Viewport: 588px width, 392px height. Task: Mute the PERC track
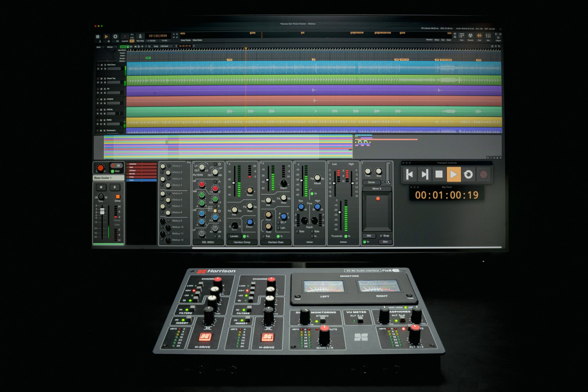tap(101, 120)
